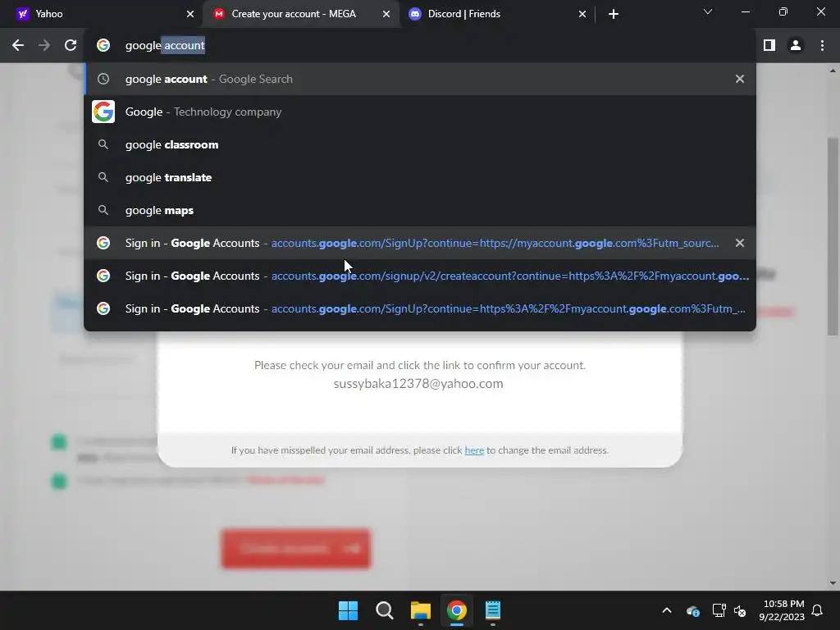Click the sussybaka12378@yahoo.com email text
The width and height of the screenshot is (840, 630).
point(418,384)
